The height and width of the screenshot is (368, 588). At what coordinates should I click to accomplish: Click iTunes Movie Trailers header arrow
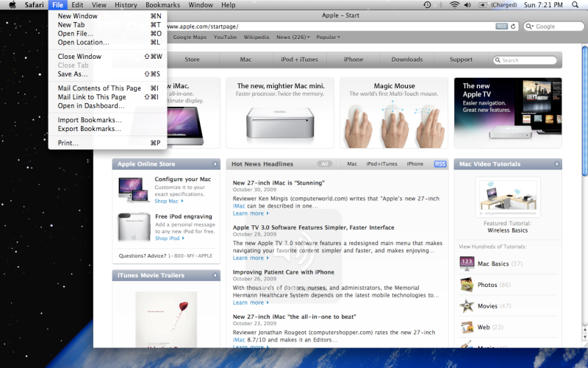tap(215, 275)
